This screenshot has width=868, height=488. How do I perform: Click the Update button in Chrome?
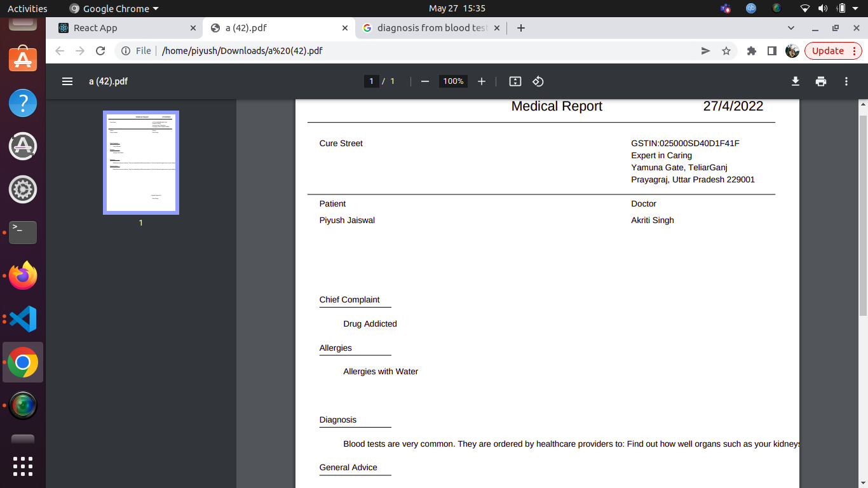pos(827,51)
